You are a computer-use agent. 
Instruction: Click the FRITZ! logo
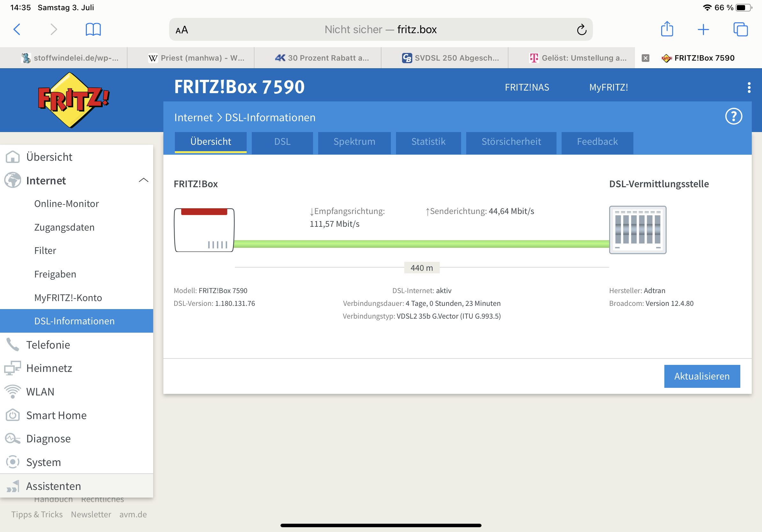(x=73, y=100)
